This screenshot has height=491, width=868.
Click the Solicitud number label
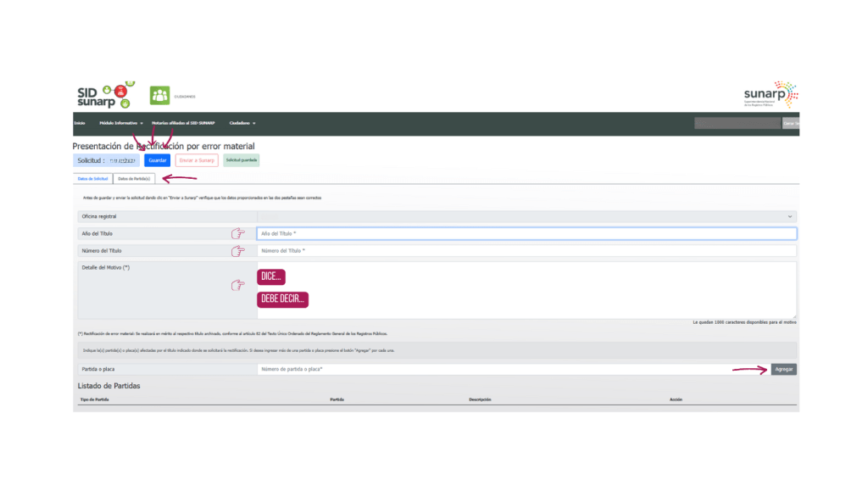pyautogui.click(x=106, y=160)
